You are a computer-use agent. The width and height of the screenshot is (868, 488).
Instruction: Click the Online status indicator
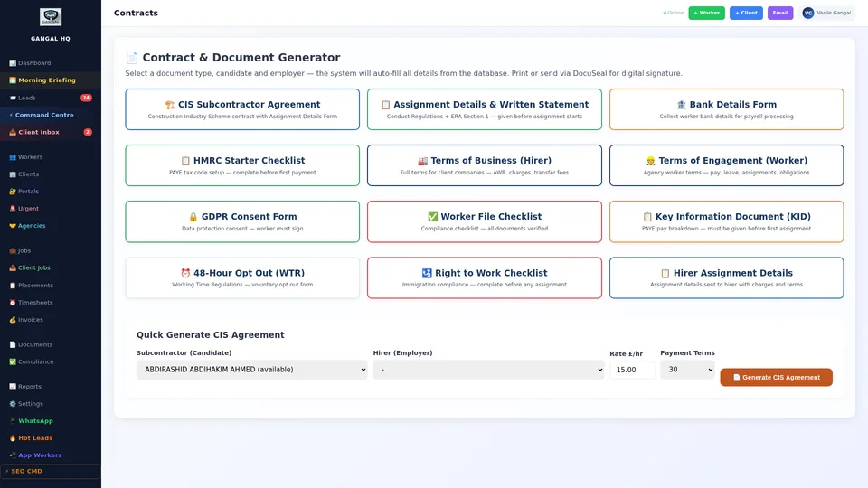(x=673, y=13)
